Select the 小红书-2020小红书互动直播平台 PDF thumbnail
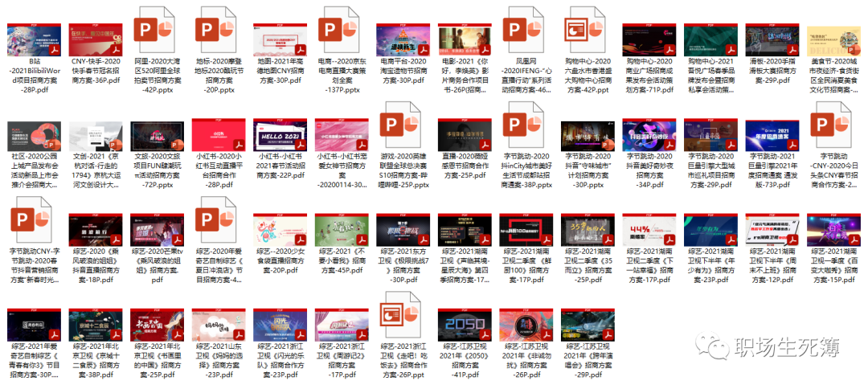Image resolution: width=868 pixels, height=385 pixels. click(219, 134)
